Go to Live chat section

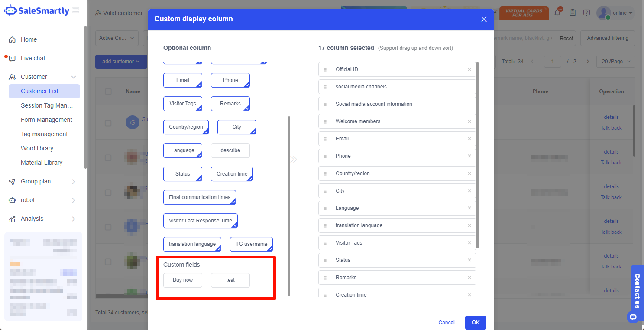click(33, 58)
